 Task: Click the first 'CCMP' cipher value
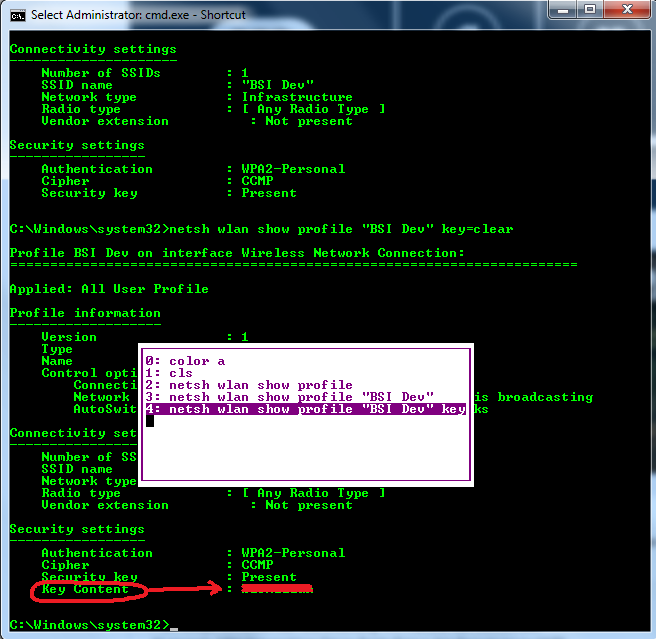click(257, 181)
